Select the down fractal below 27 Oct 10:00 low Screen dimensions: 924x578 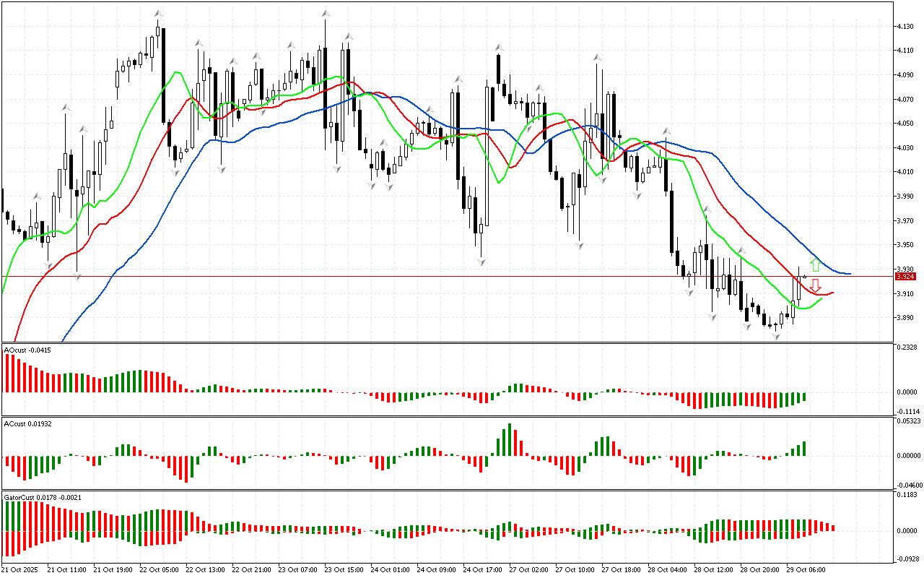point(579,246)
